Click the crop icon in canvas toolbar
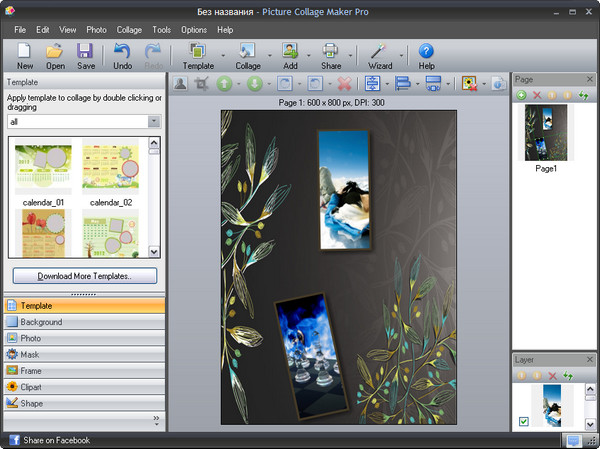600x449 pixels. 202,84
